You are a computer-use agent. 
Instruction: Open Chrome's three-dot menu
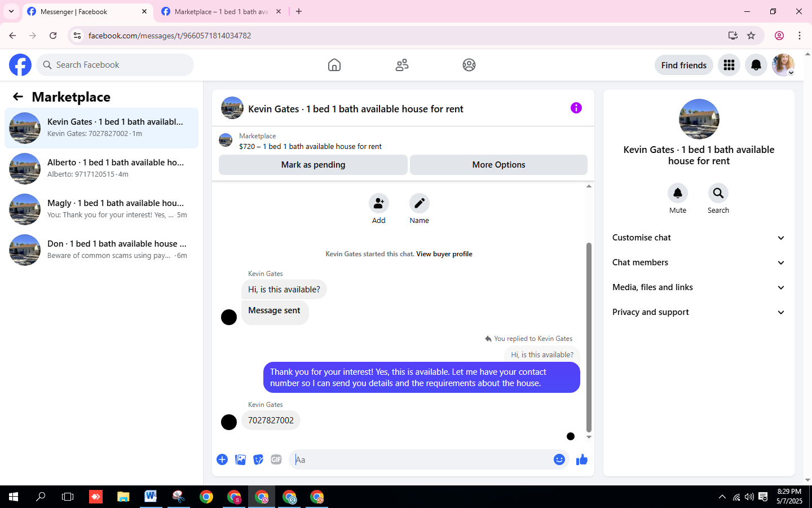tap(800, 36)
